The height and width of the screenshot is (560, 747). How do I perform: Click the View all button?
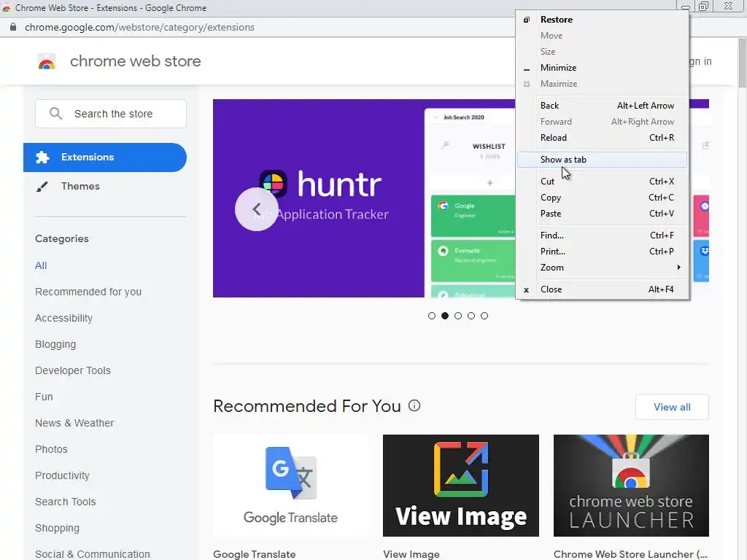point(672,407)
